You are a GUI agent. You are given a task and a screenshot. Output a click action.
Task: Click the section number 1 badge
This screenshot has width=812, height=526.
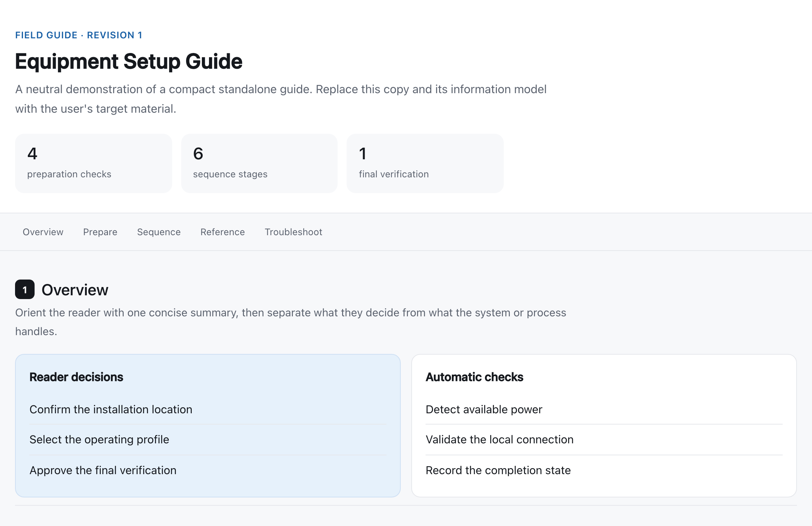25,289
